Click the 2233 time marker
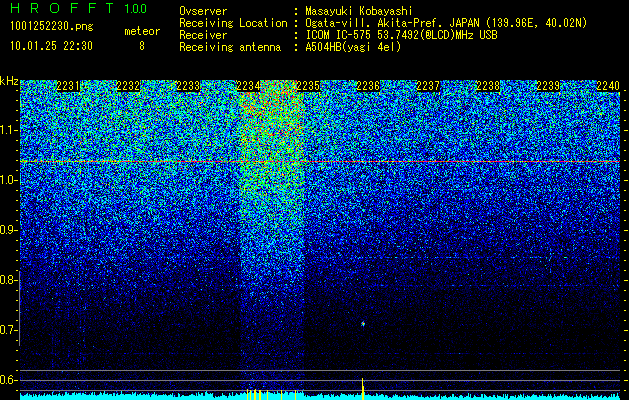Screen dimensions: 629x400 pos(188,86)
